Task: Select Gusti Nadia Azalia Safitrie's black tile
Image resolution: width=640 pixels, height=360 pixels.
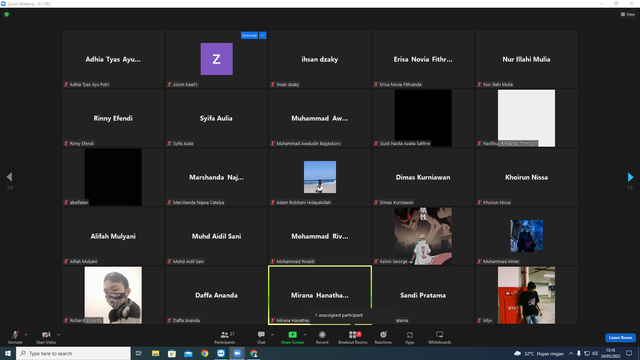Action: pos(423,118)
